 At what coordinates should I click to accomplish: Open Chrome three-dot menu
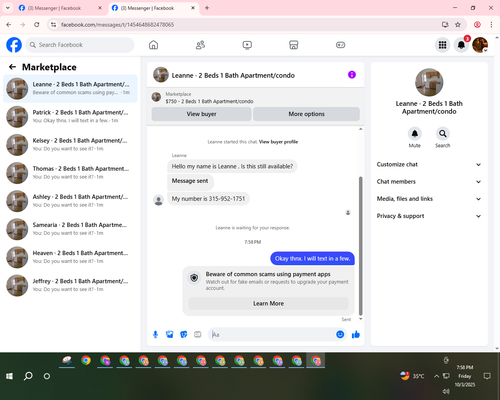[491, 24]
